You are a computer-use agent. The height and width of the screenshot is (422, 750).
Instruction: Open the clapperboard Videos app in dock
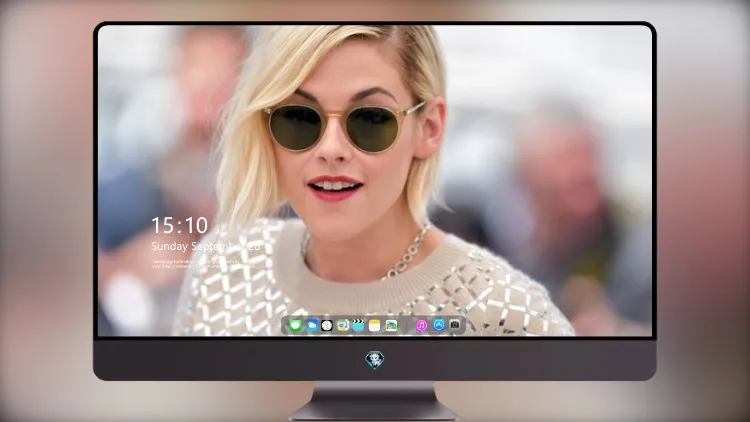[358, 326]
